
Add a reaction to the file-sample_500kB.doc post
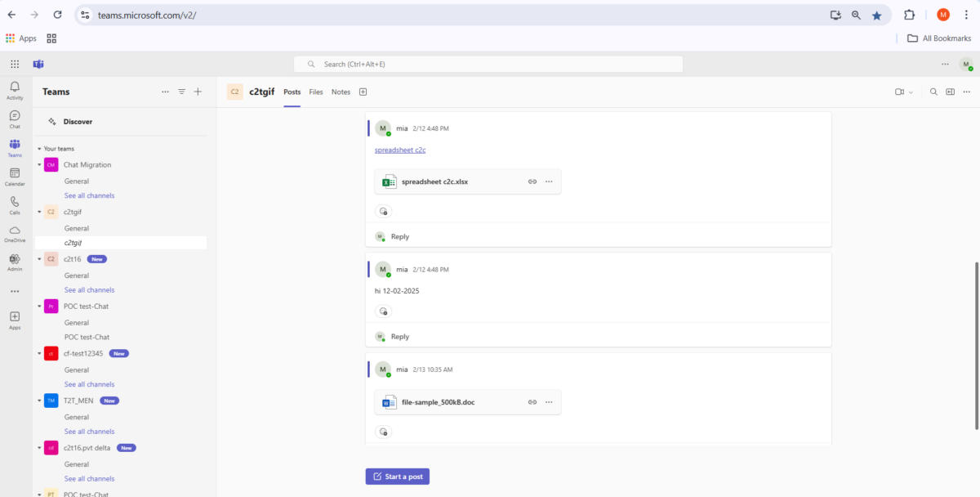point(384,432)
